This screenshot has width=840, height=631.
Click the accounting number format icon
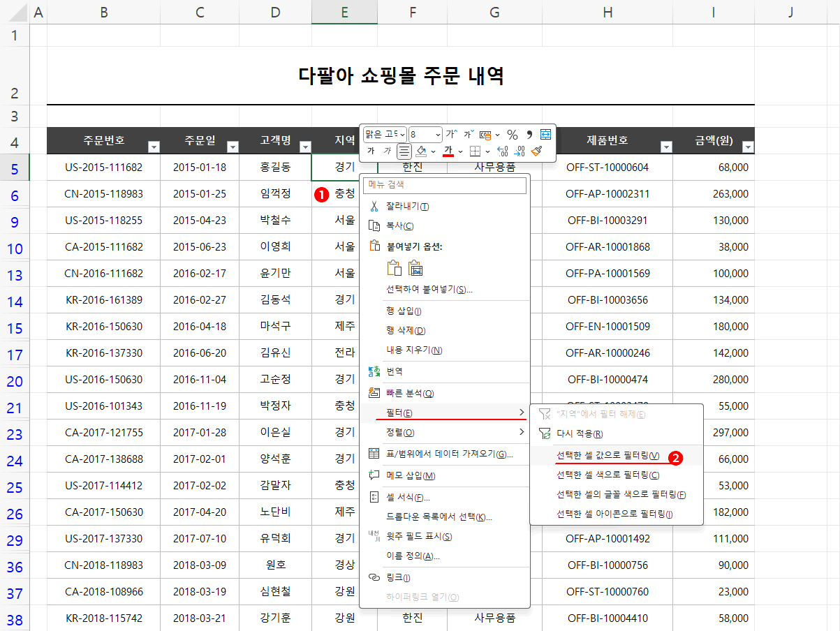(x=485, y=135)
